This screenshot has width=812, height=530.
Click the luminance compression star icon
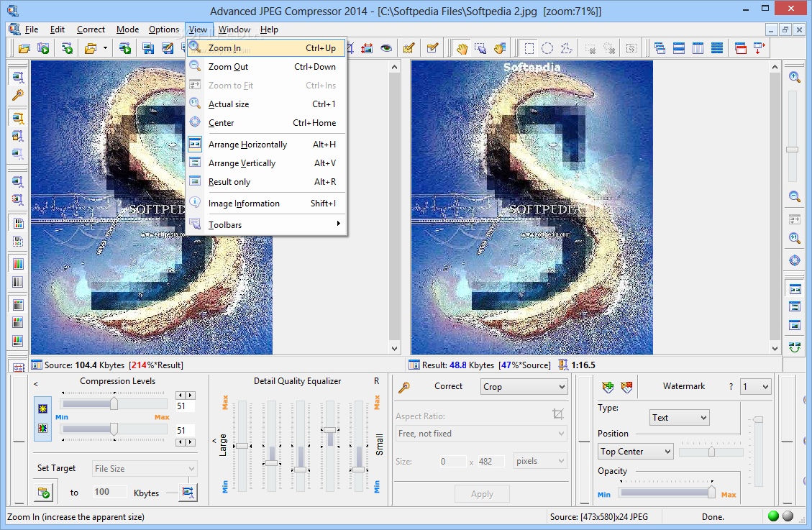[x=42, y=409]
